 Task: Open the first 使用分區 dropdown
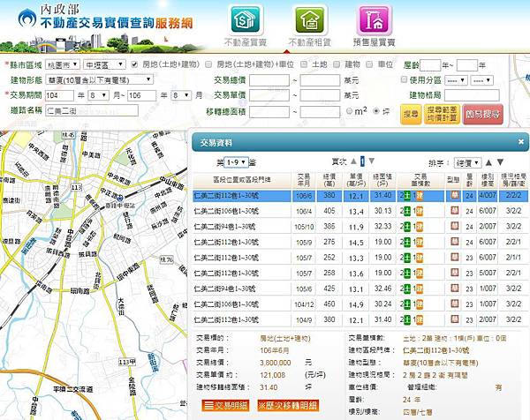click(457, 80)
